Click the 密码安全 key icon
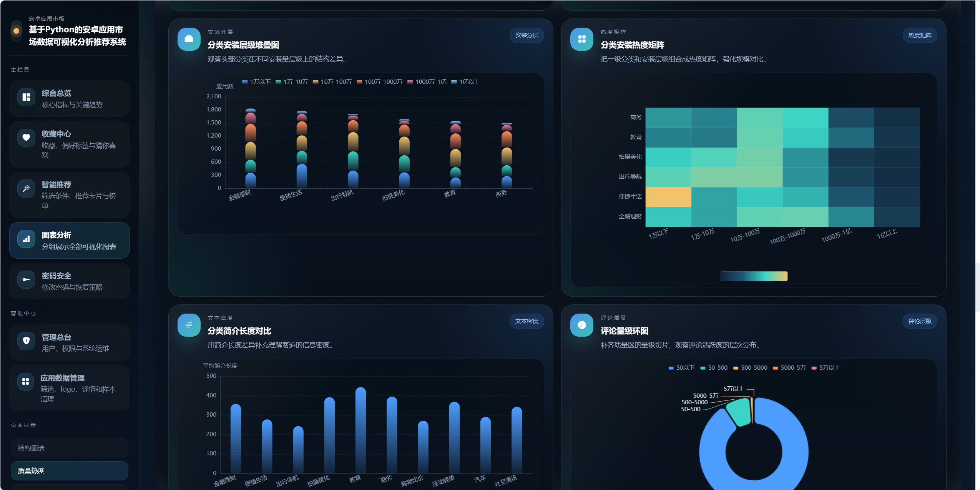The image size is (980, 490). pyautogui.click(x=26, y=279)
